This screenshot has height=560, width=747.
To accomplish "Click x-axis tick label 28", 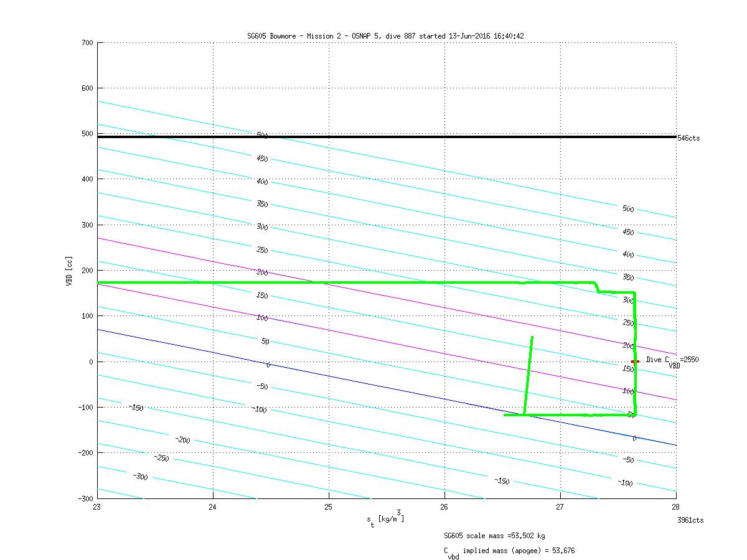I will [676, 507].
